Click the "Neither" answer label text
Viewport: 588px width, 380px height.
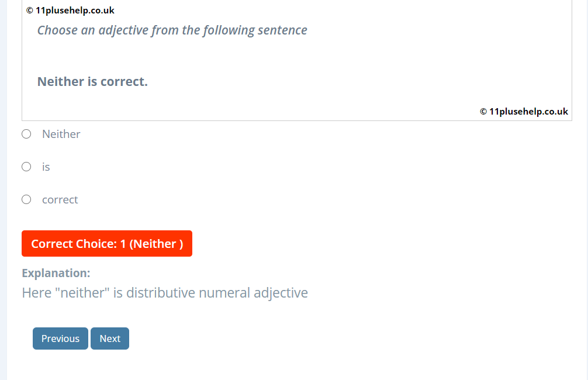61,134
